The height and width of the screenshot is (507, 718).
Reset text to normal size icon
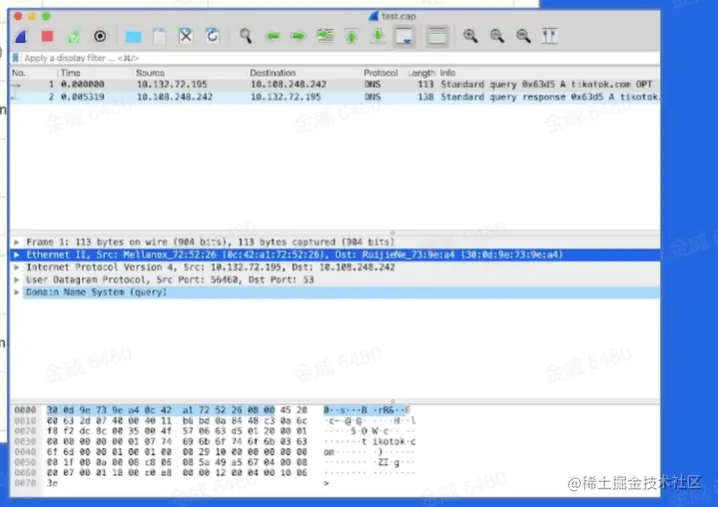click(523, 36)
